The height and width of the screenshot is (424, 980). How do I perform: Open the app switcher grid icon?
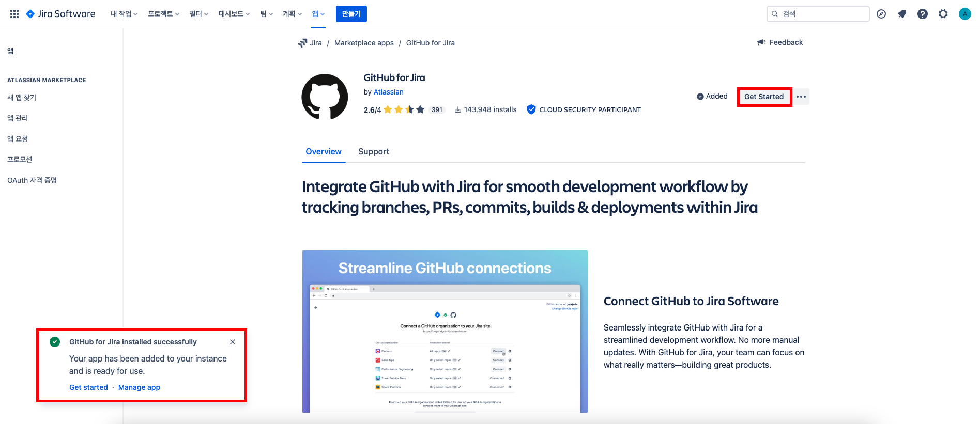14,14
